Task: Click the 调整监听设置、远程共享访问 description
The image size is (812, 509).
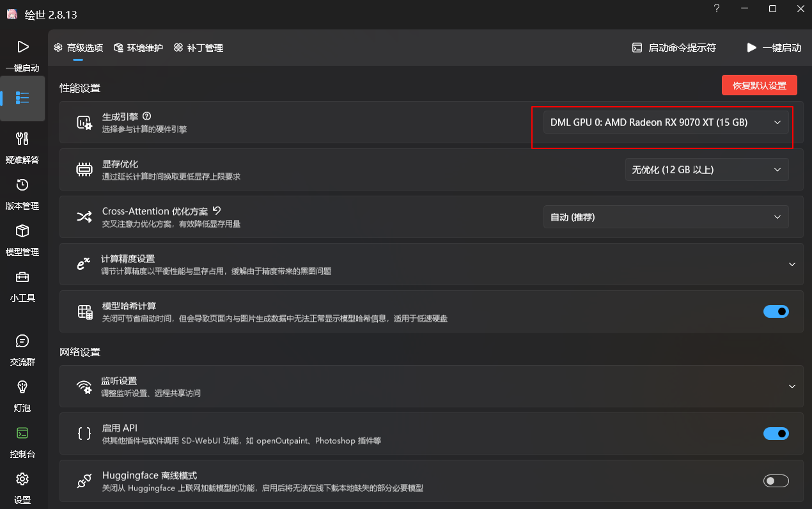Action: click(151, 393)
